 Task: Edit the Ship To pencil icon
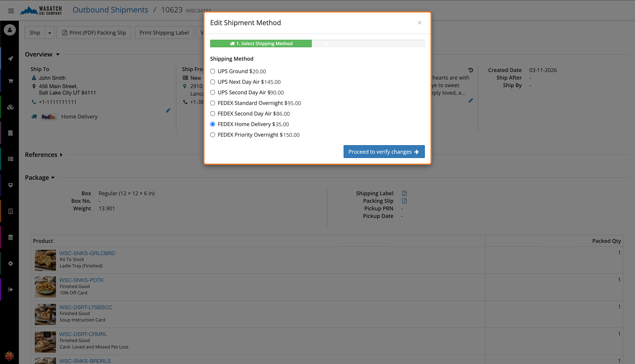(x=168, y=110)
